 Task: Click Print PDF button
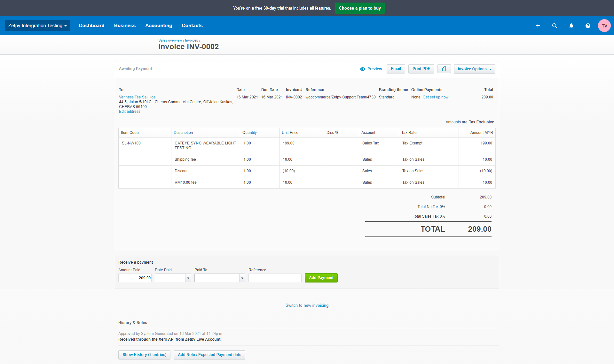(x=421, y=69)
